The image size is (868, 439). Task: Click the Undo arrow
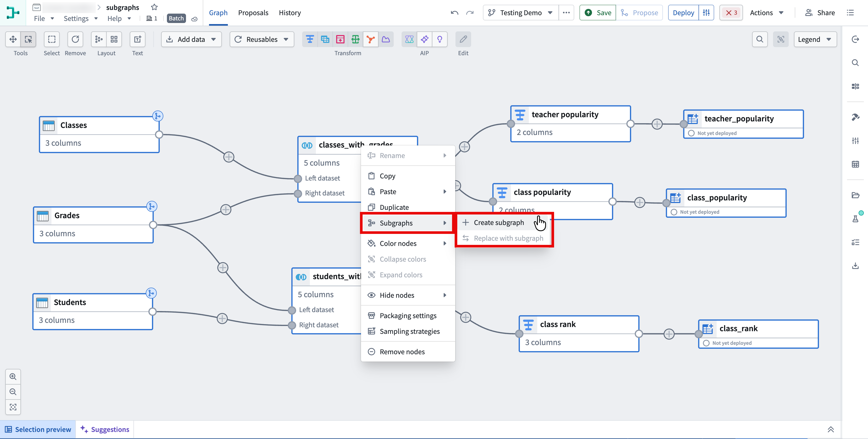coord(455,13)
